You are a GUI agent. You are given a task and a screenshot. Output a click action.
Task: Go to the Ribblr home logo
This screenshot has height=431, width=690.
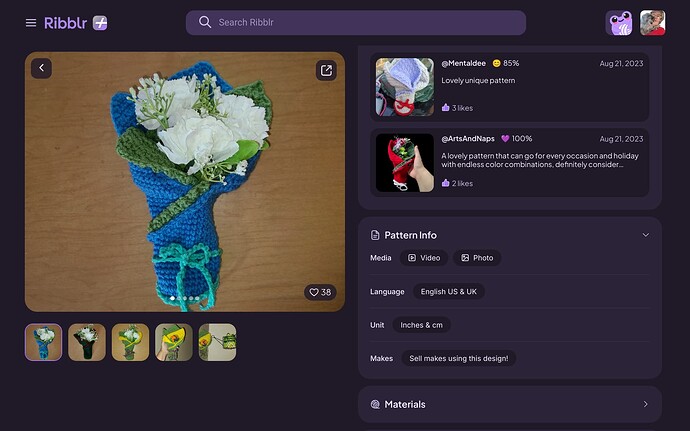pos(65,23)
